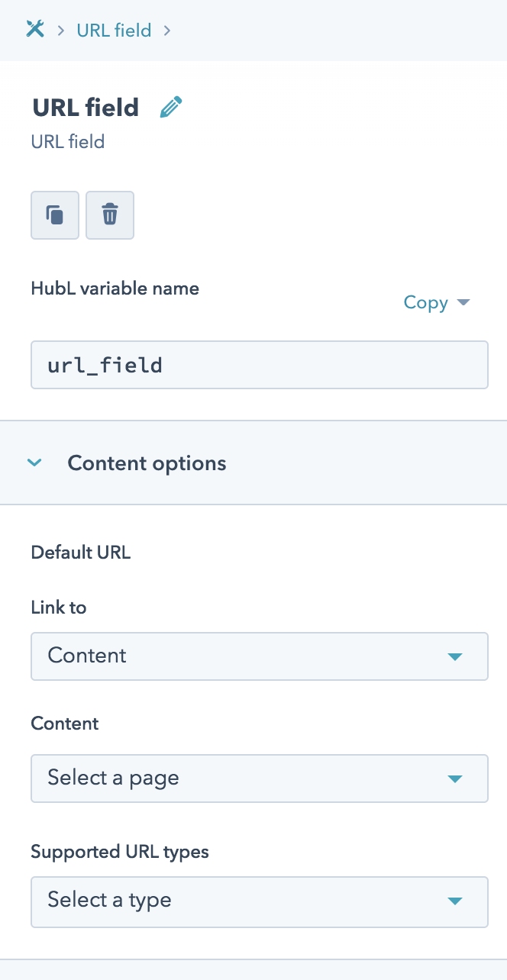Click the Copy link for HubL variable
The image size is (507, 980).
pyautogui.click(x=425, y=302)
